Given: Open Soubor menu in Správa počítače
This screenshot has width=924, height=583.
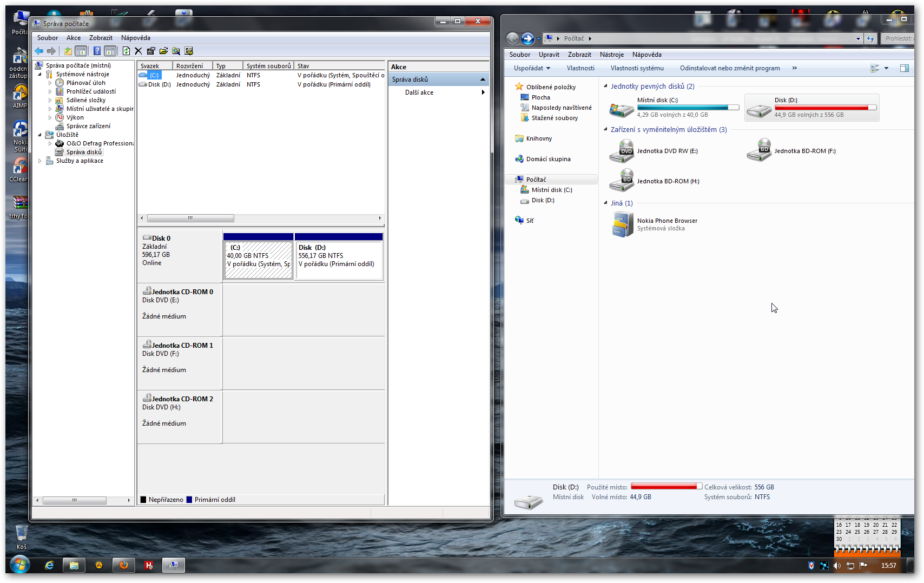Looking at the screenshot, I should click(48, 38).
